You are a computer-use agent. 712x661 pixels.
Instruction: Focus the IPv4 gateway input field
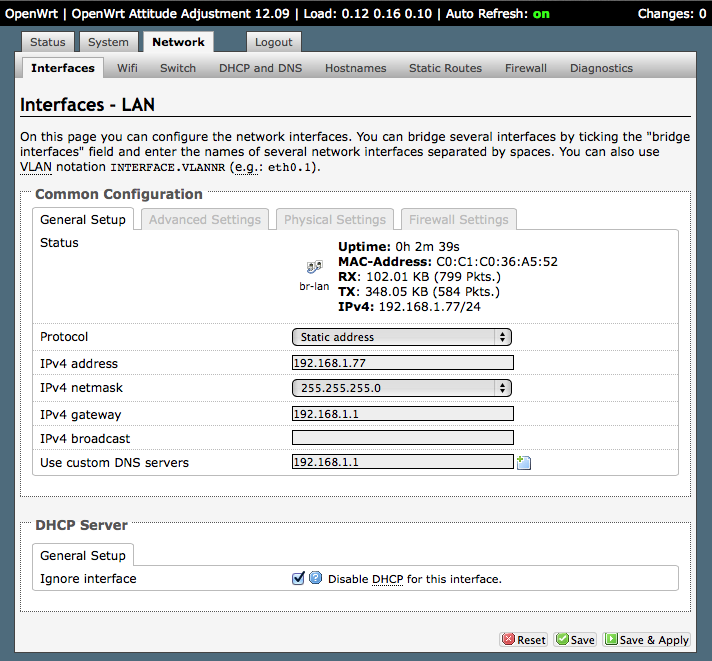403,414
